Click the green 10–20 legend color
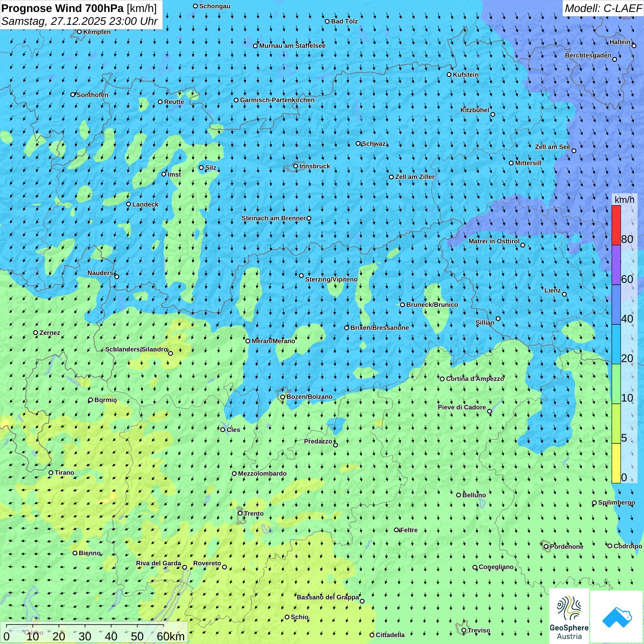The height and width of the screenshot is (644, 644). 616,384
